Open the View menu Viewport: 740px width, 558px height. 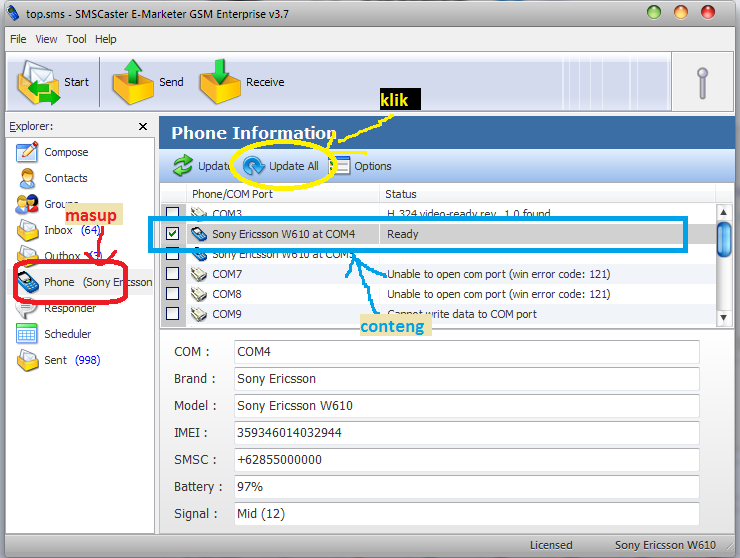click(46, 39)
